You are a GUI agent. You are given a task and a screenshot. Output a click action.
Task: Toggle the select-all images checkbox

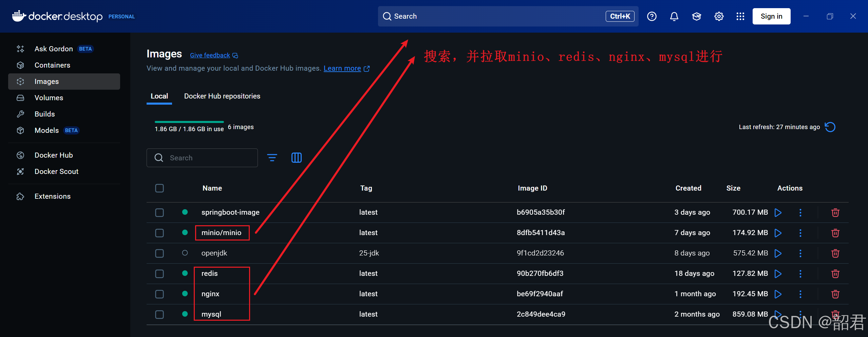point(159,188)
